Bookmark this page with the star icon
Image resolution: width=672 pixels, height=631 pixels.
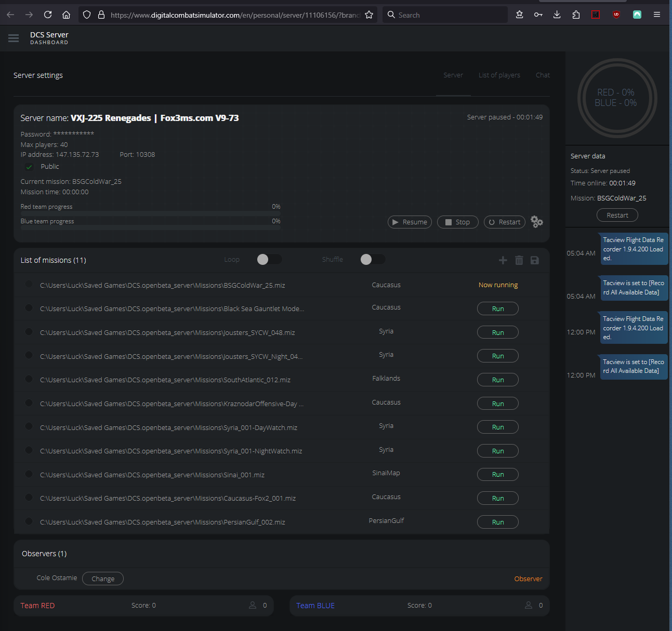[369, 15]
